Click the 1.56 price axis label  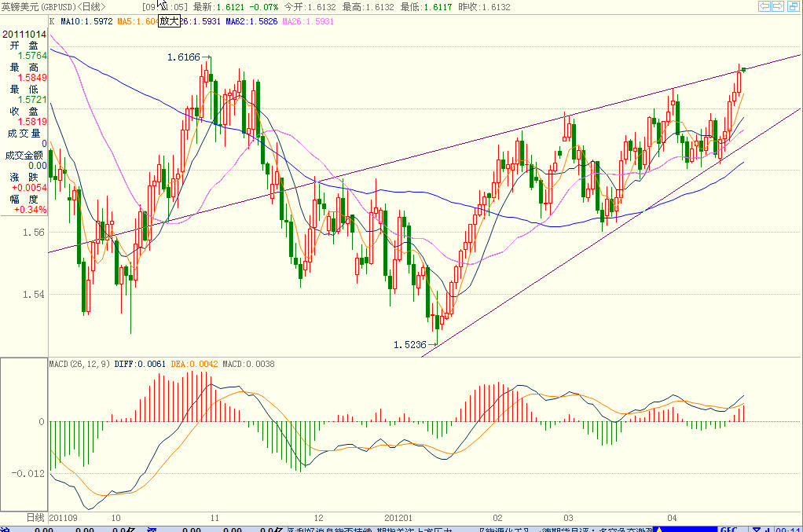33,233
